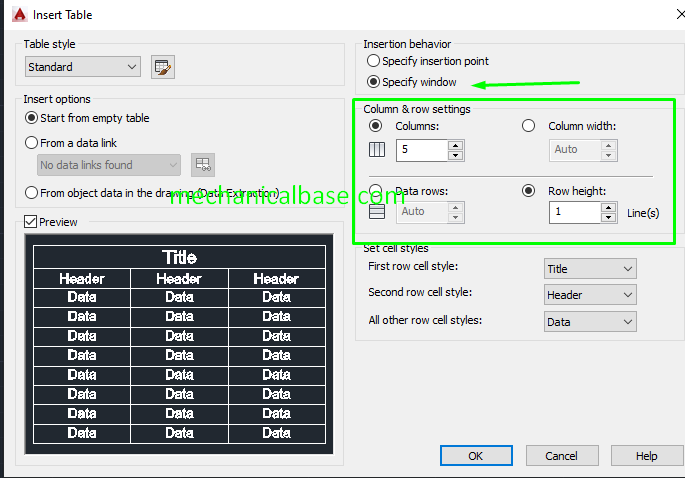The width and height of the screenshot is (685, 478).
Task: Increase Row height with up arrow
Action: click(609, 208)
